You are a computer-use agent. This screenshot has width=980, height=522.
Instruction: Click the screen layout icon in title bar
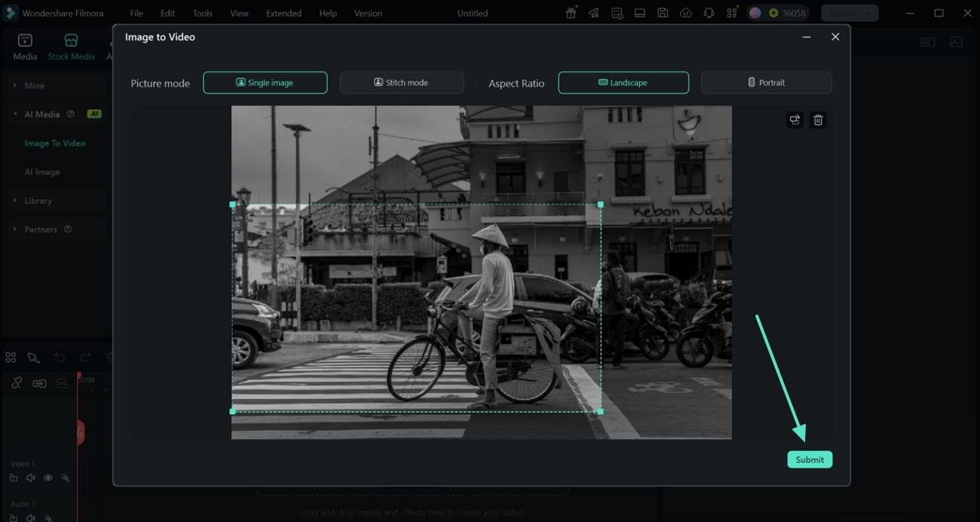click(639, 13)
